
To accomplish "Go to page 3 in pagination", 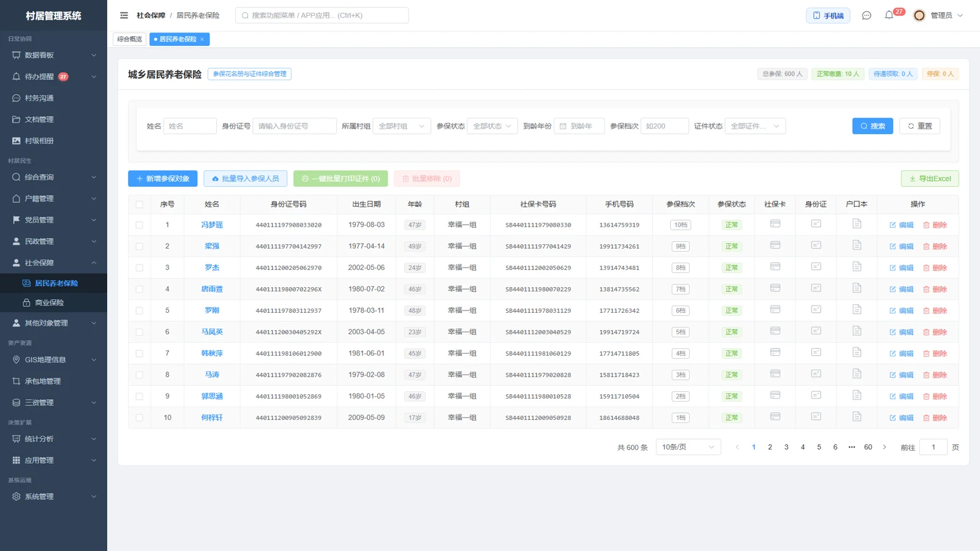I will [x=786, y=447].
